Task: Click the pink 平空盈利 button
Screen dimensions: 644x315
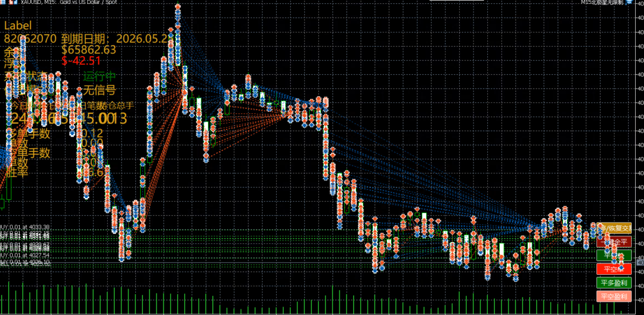Action: [614, 296]
